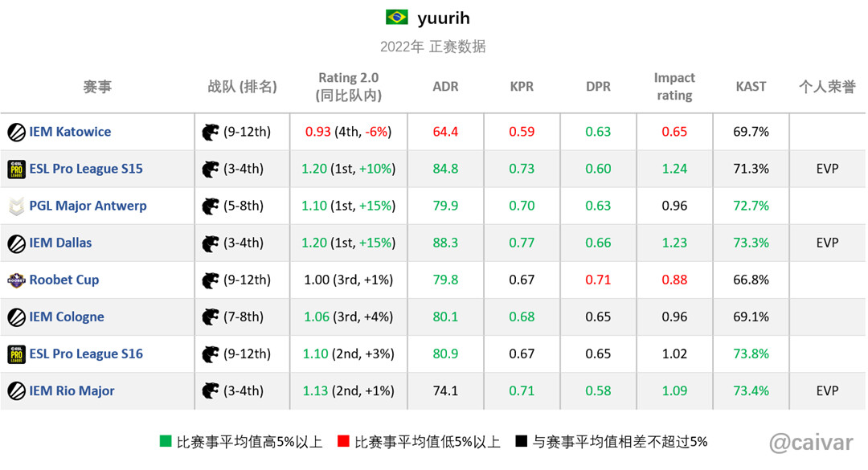
Task: Click the FURIA logo in IEM Rio Major row
Action: coord(211,390)
